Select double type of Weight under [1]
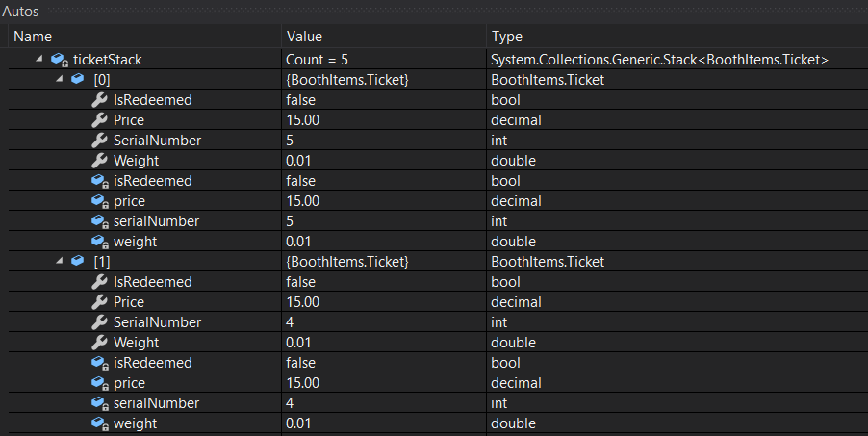Screen dimensions: 868x436 513,342
